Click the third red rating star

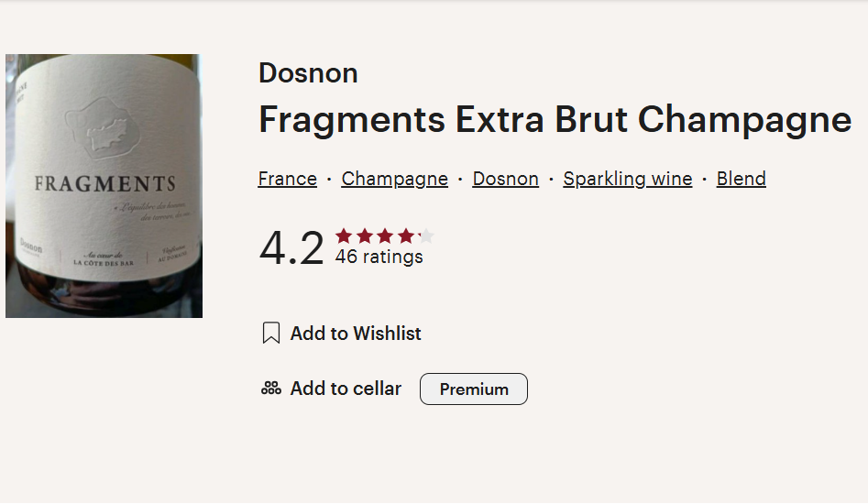pos(385,236)
